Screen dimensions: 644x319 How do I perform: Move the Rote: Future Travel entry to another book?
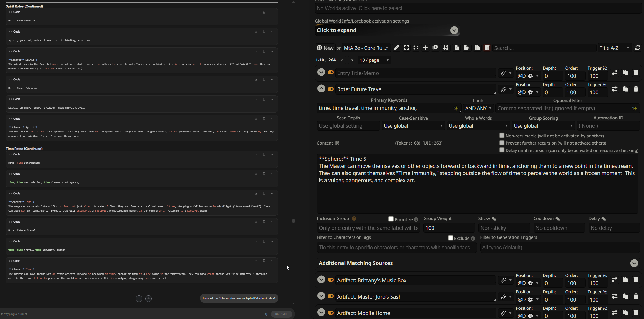coord(615,89)
